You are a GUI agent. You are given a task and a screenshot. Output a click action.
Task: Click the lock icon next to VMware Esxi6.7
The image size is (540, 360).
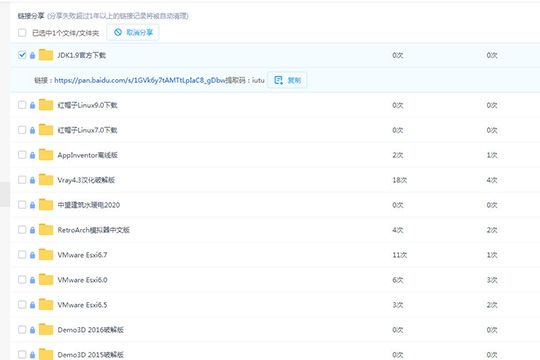click(x=32, y=255)
